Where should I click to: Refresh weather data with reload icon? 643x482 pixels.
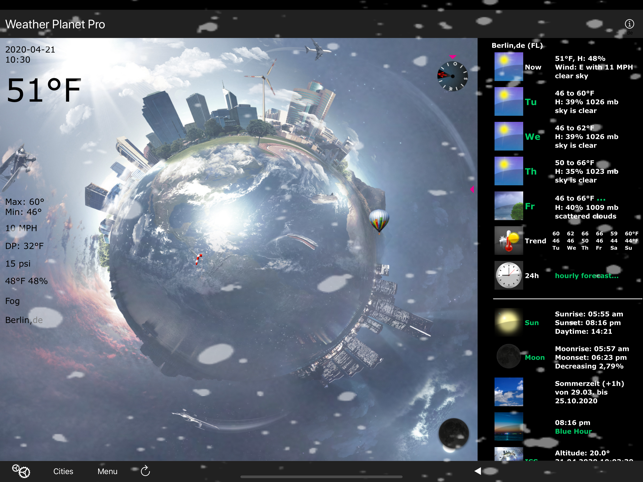pos(145,471)
